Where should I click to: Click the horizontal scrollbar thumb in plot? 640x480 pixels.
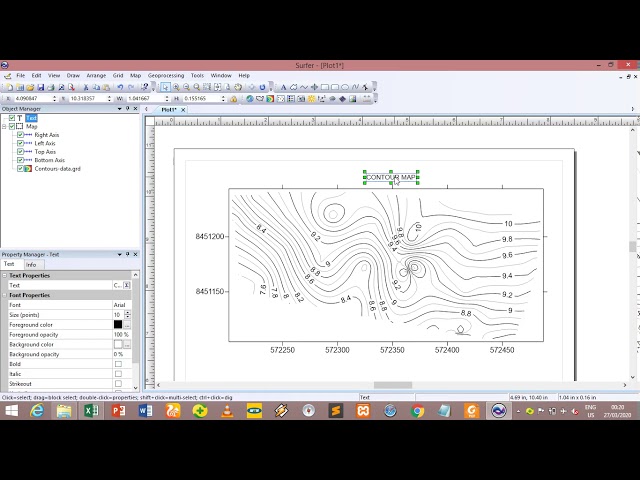pos(393,385)
